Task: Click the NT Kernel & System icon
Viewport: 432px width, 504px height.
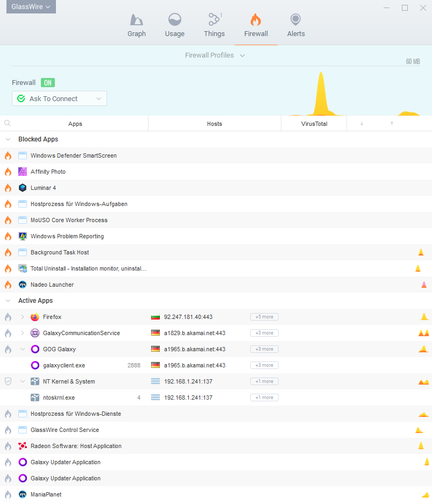Action: [35, 381]
